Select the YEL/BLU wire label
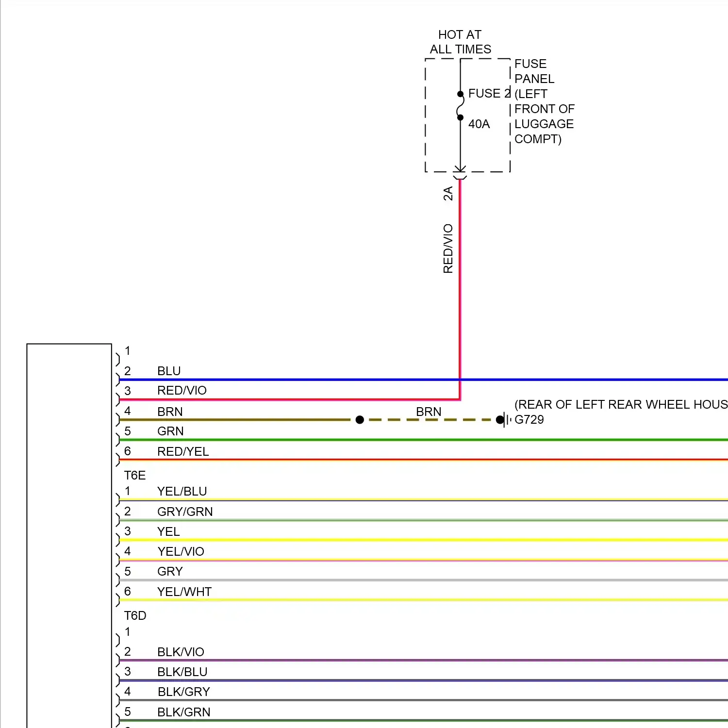The image size is (728, 728). tap(182, 491)
